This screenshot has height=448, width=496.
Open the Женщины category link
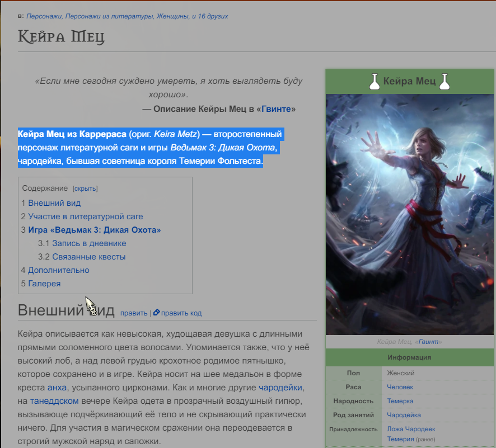(172, 16)
